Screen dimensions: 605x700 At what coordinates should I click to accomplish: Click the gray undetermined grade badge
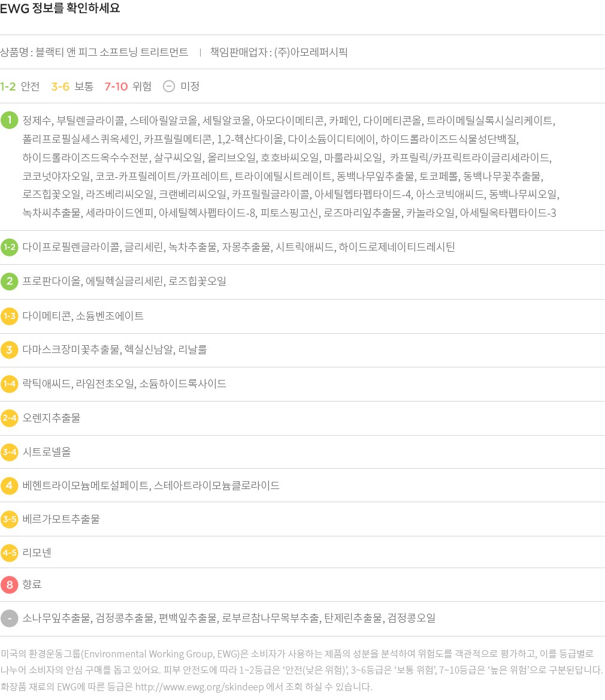pyautogui.click(x=10, y=618)
